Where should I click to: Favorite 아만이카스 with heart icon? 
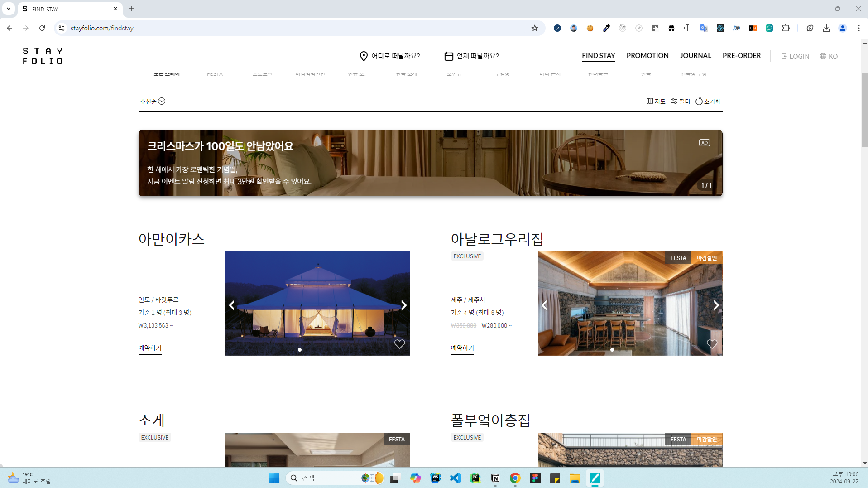[399, 344]
